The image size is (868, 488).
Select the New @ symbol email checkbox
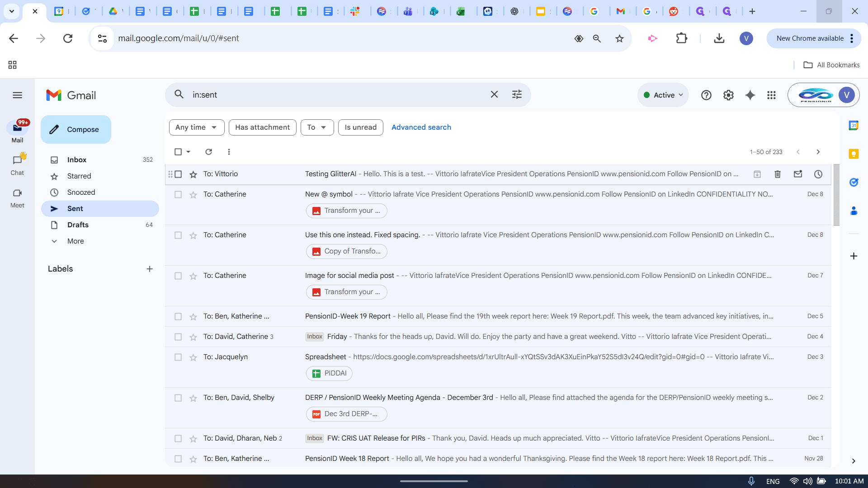pyautogui.click(x=178, y=195)
